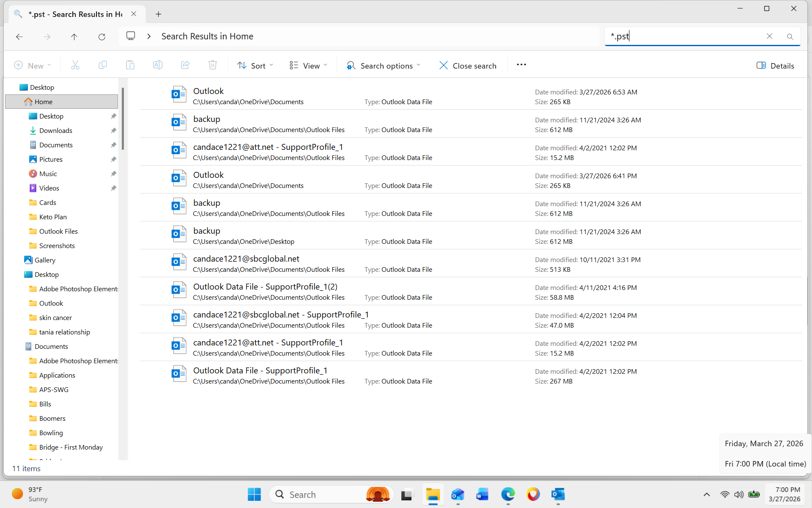Open Microsoft Edge from taskbar
Image resolution: width=812 pixels, height=508 pixels.
508,494
